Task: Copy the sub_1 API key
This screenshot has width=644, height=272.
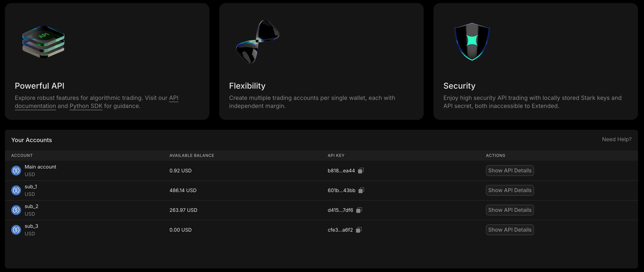Action: [361, 191]
